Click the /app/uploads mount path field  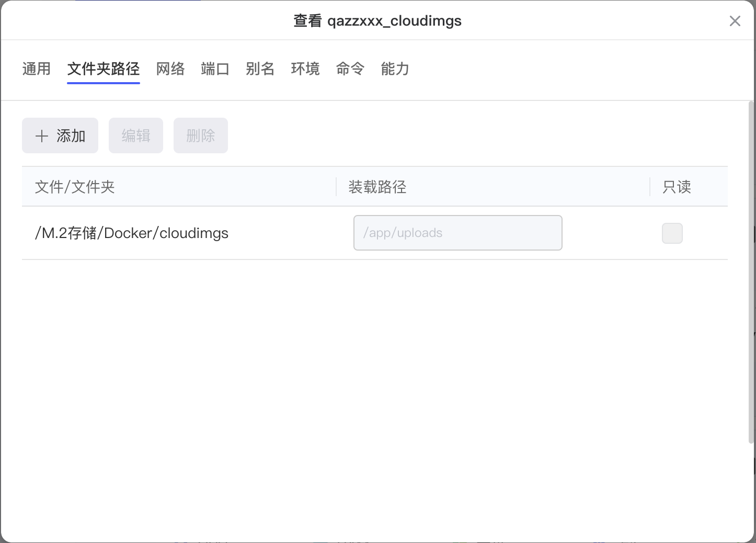point(457,233)
